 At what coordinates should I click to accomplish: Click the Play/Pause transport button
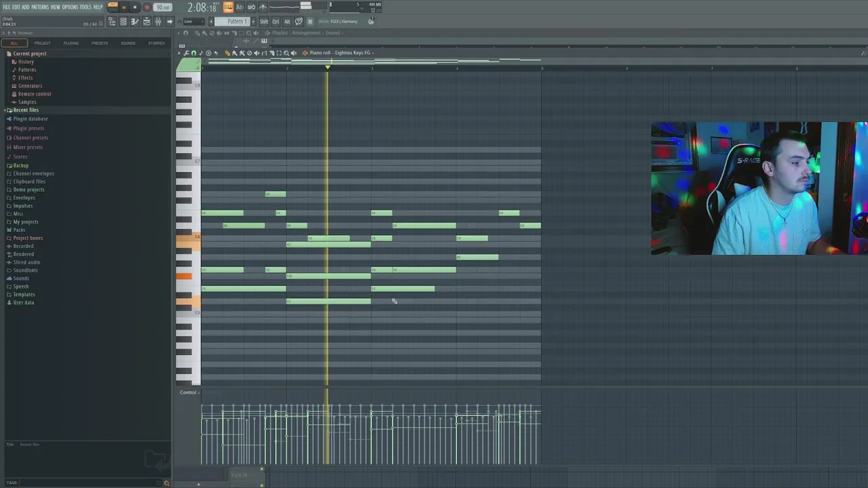click(124, 7)
